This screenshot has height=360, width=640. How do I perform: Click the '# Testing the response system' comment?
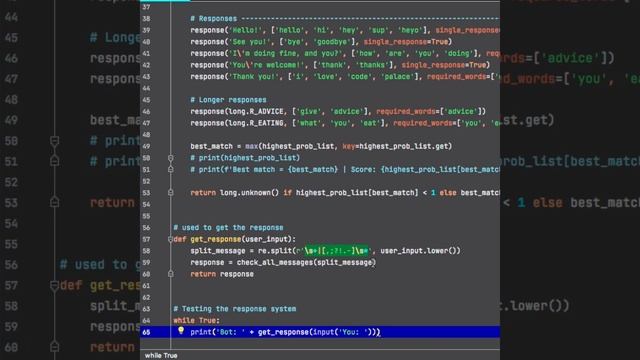[235, 309]
